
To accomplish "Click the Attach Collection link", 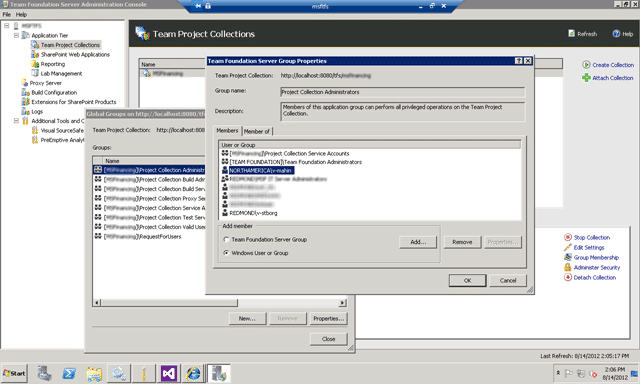I will tap(613, 78).
